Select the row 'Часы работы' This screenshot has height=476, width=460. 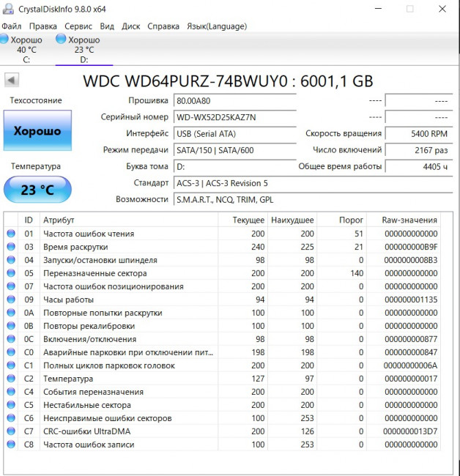pos(222,300)
